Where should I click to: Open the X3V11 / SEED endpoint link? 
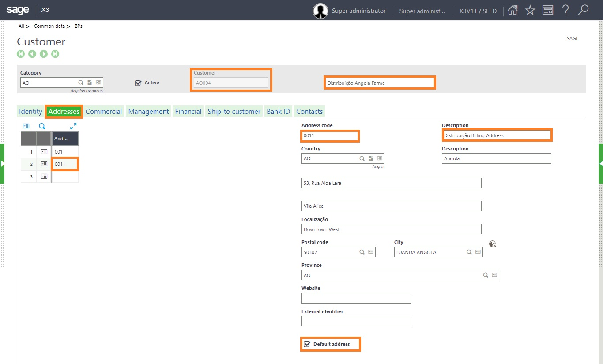(x=478, y=11)
